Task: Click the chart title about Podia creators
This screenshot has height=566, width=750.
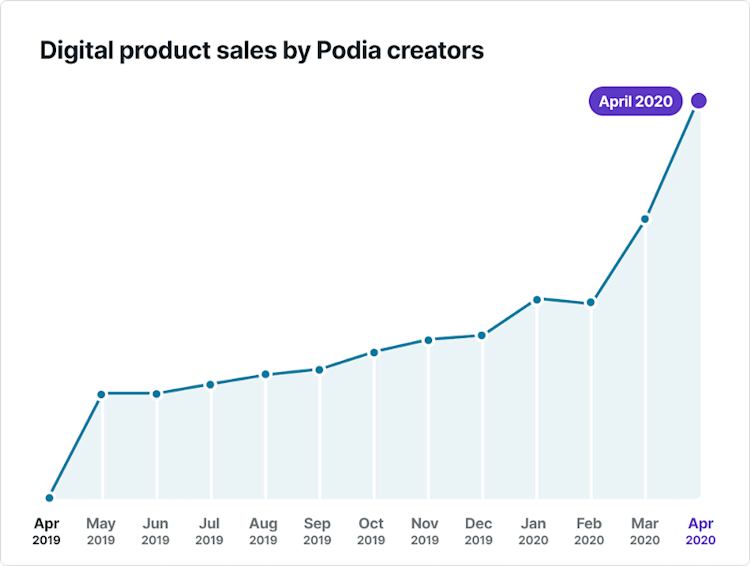Action: point(262,51)
